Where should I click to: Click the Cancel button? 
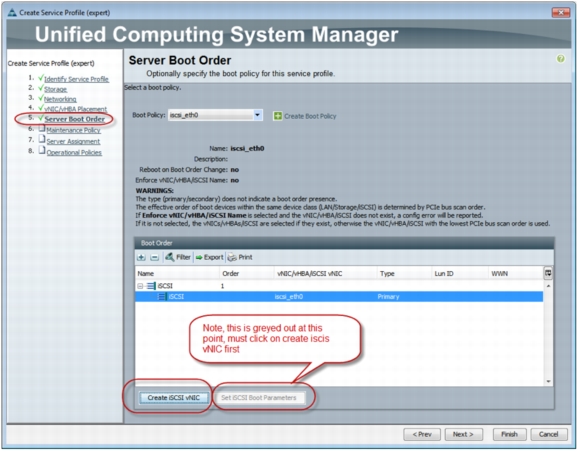coord(549,434)
